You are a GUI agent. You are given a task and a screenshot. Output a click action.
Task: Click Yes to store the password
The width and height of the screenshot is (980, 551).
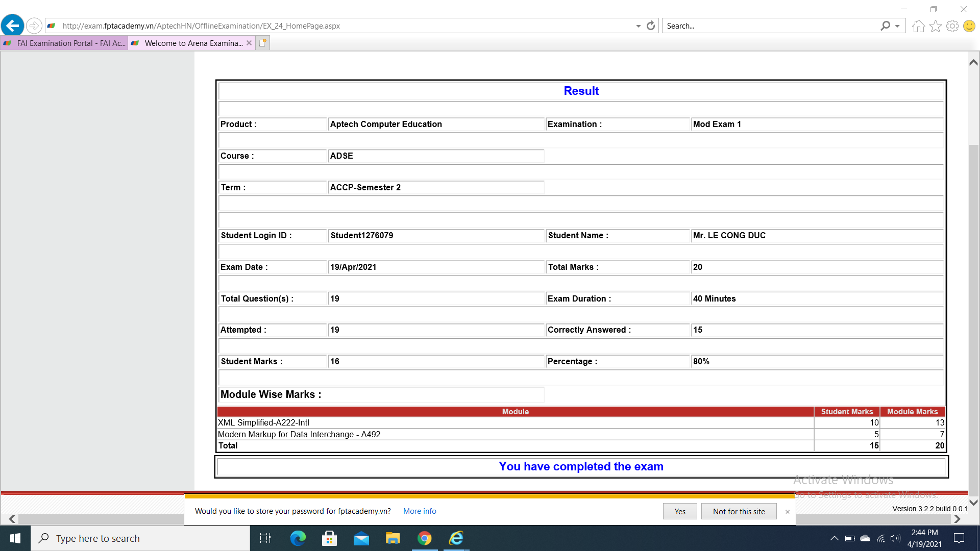[680, 511]
